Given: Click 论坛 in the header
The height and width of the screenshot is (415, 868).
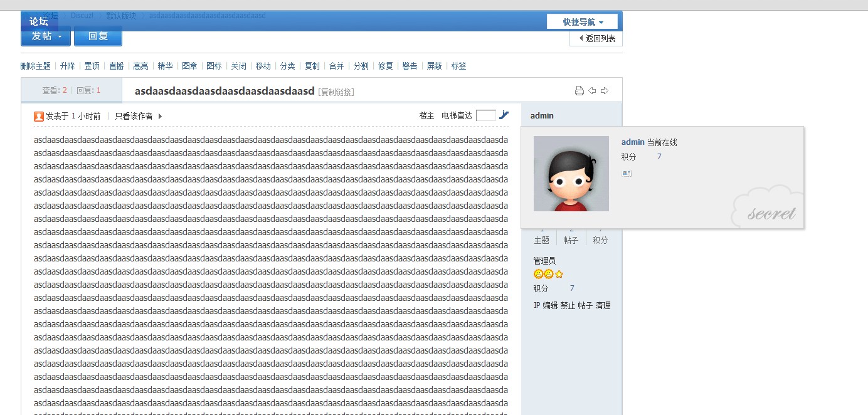Looking at the screenshot, I should point(39,21).
